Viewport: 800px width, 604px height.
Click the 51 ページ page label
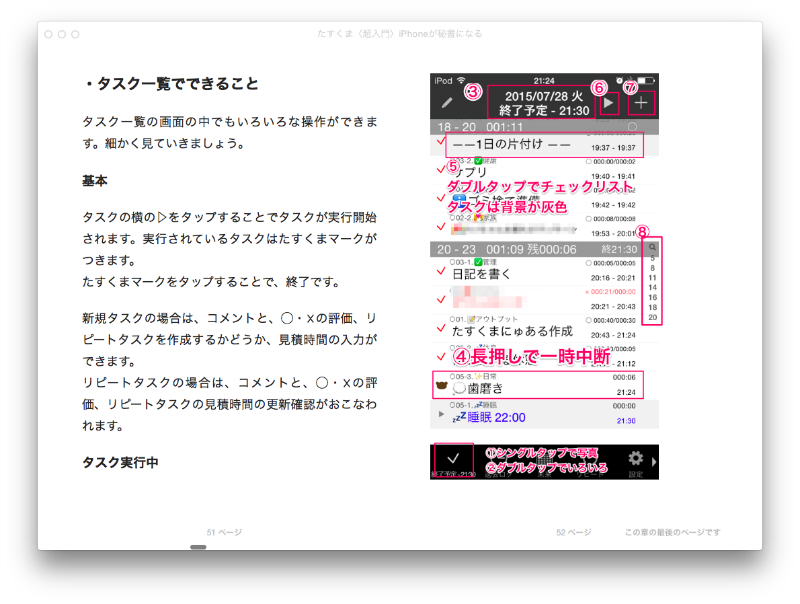point(224,532)
